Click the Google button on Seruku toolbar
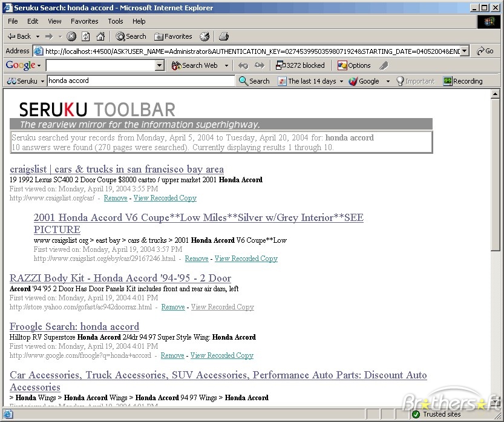 [364, 81]
